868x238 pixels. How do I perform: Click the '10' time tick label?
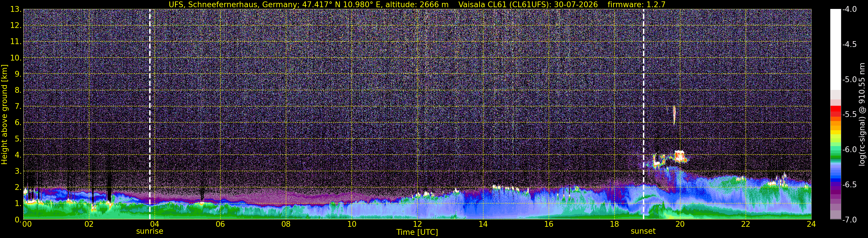click(x=352, y=224)
